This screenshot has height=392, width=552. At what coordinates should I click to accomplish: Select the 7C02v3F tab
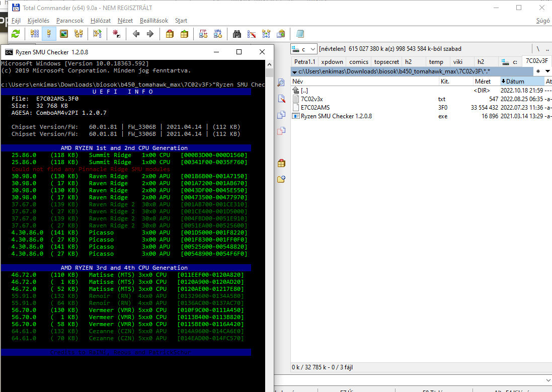537,61
